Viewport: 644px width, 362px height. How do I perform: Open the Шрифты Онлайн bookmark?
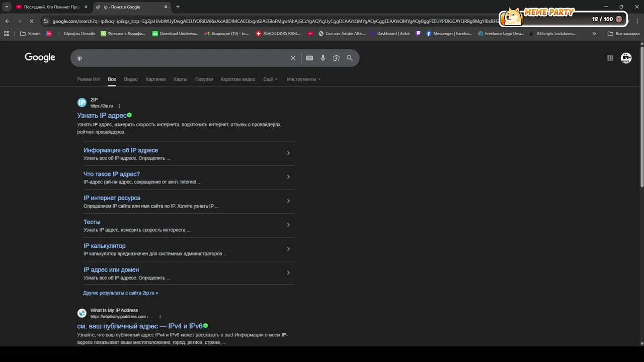point(75,34)
